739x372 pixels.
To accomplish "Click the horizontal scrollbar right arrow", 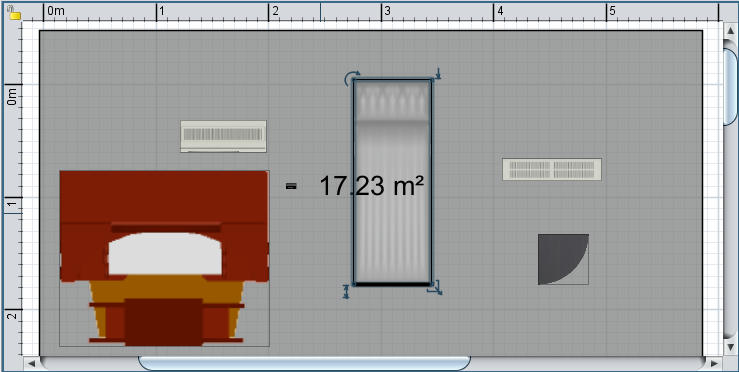I will pyautogui.click(x=714, y=364).
